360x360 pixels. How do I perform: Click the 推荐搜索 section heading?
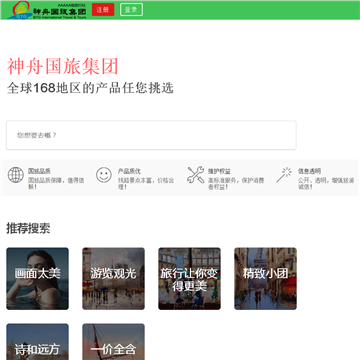(28, 229)
